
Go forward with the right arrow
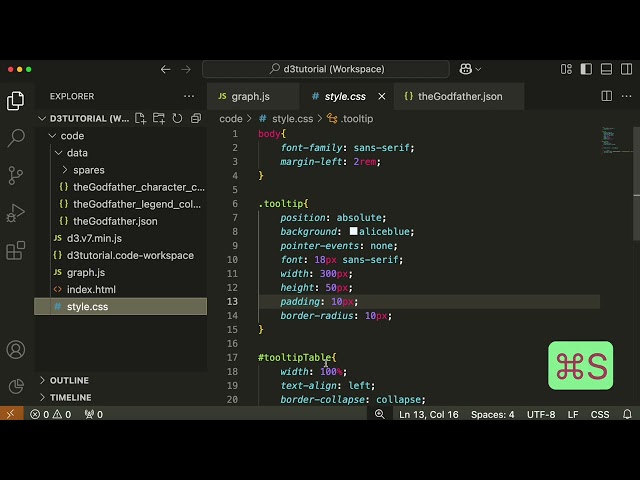[186, 69]
